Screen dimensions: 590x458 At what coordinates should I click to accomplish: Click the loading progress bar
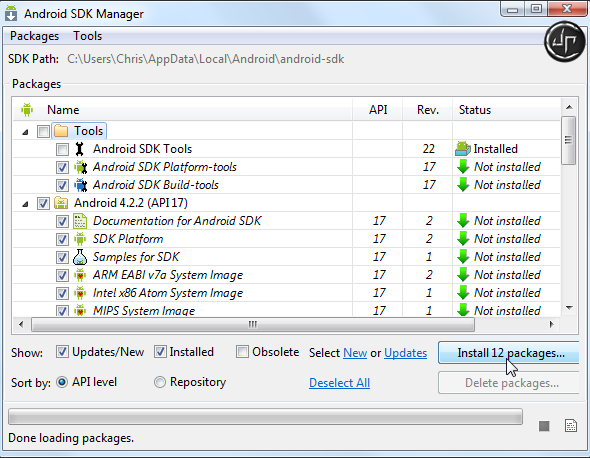coord(265,417)
